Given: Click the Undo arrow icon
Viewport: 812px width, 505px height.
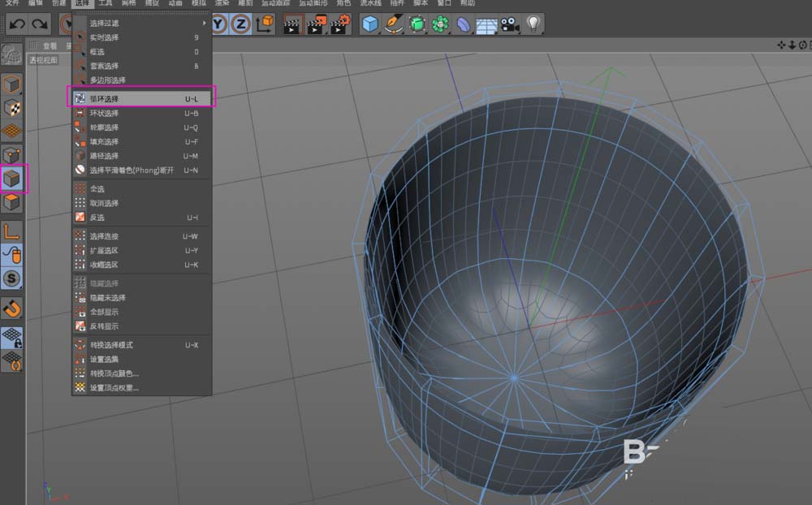Looking at the screenshot, I should tap(16, 24).
